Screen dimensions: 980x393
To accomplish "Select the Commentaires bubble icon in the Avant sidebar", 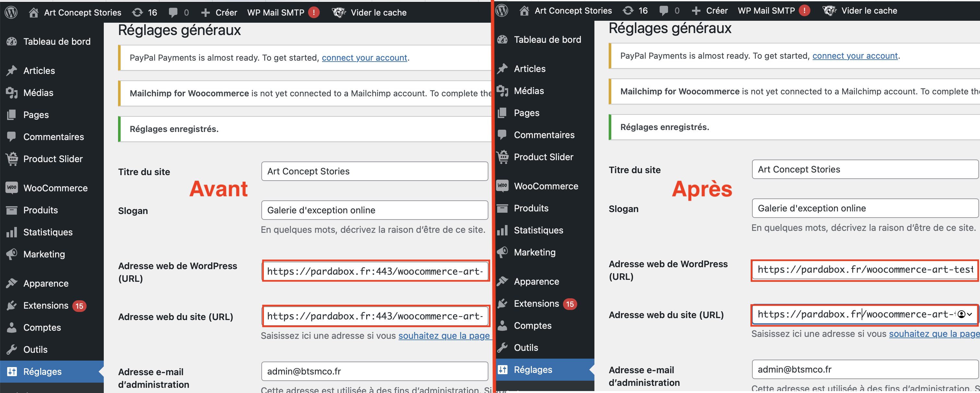I will 12,137.
